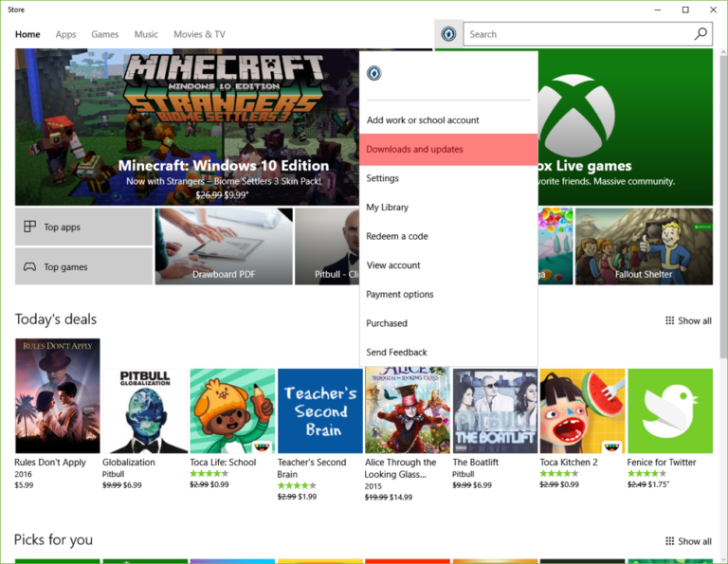The image size is (728, 564).
Task: Open the Toca Kitchen 2 tile
Action: point(583,410)
